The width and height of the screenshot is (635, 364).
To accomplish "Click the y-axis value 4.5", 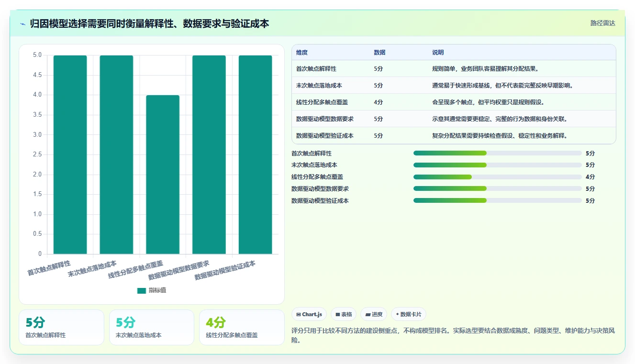I will point(36,75).
